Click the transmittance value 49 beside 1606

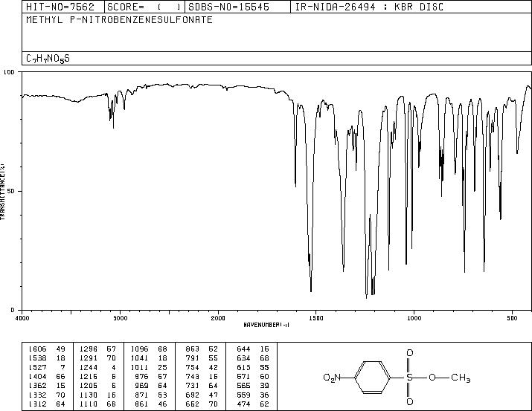pos(61,349)
